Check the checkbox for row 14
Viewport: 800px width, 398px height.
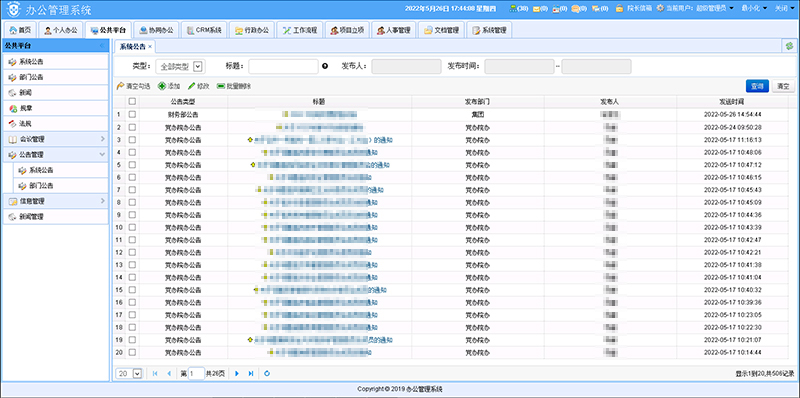click(x=132, y=277)
